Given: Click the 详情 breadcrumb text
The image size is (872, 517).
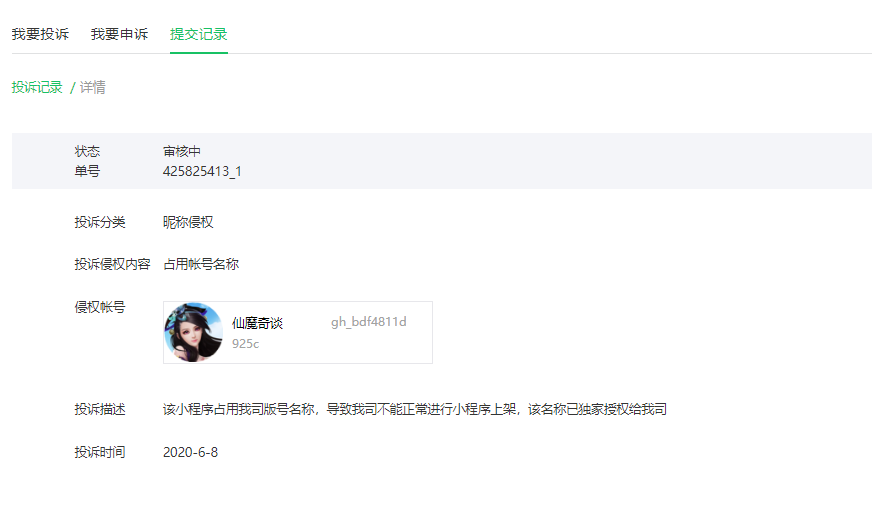Looking at the screenshot, I should pos(92,87).
